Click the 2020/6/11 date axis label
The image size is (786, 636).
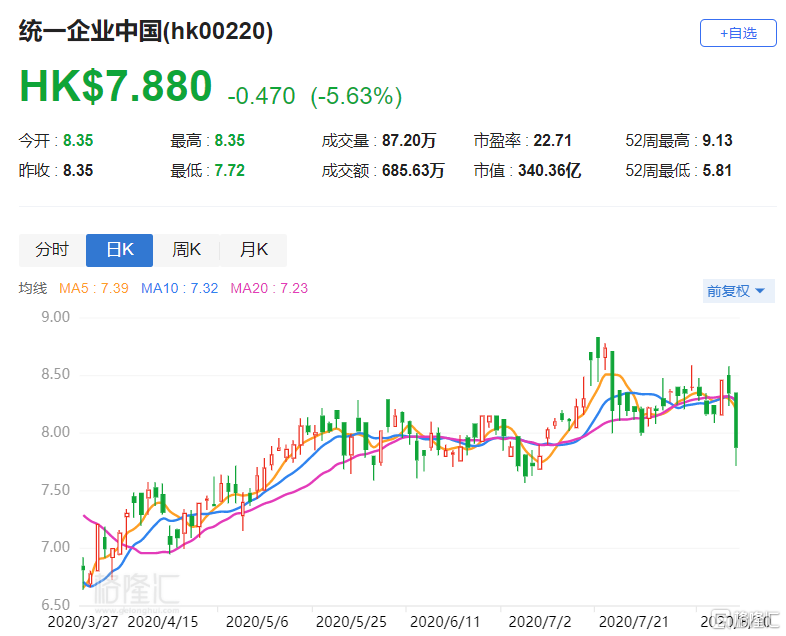coord(445,622)
